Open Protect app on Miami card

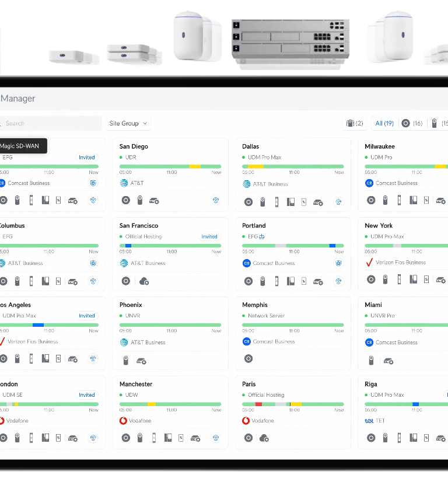point(371,360)
